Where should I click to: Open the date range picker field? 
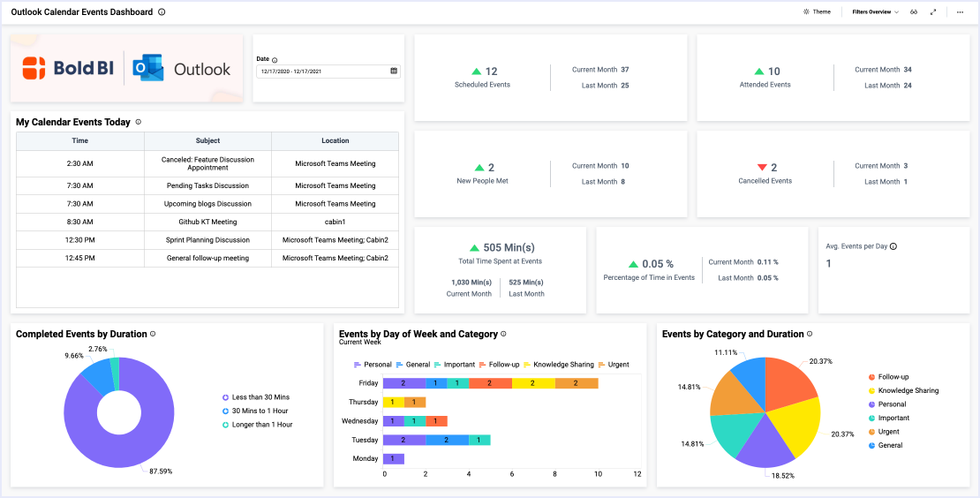click(321, 71)
